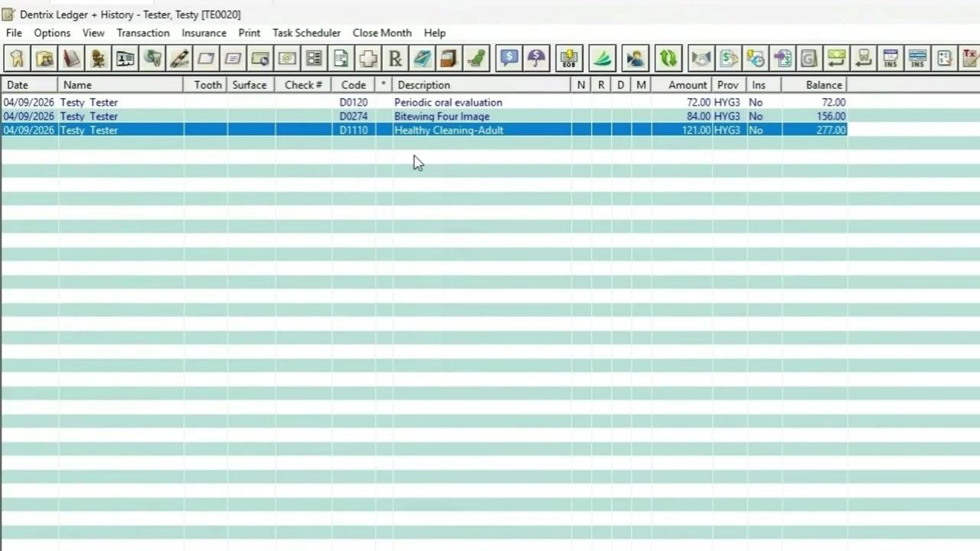Open the EOB toolbar icon

(569, 58)
